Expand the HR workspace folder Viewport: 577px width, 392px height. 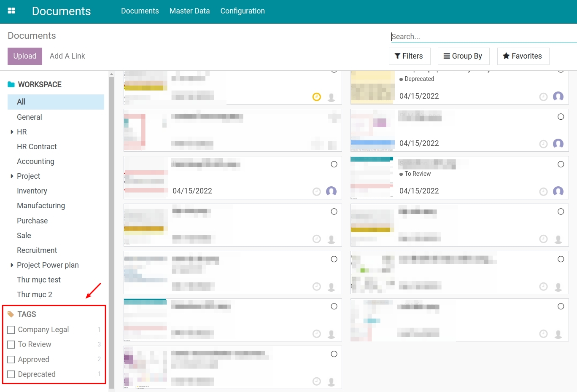12,132
